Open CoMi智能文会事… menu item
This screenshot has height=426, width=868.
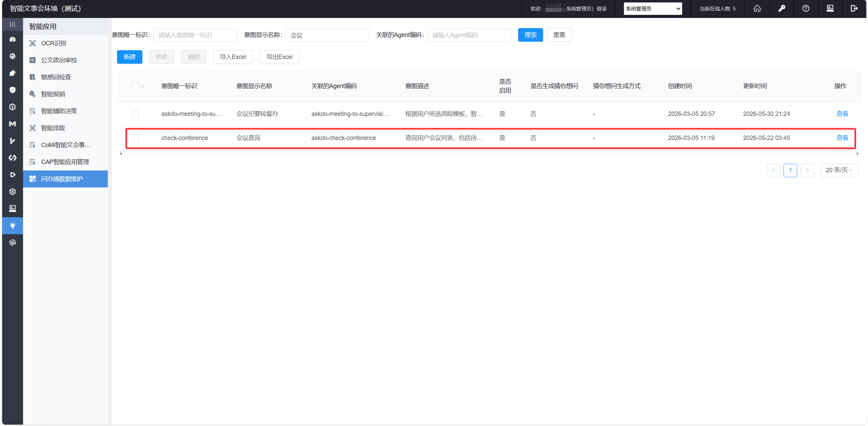click(65, 145)
